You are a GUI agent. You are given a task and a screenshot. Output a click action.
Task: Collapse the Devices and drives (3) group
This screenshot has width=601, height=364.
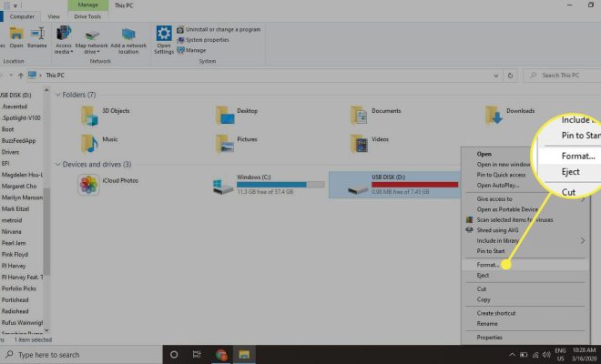click(x=58, y=165)
